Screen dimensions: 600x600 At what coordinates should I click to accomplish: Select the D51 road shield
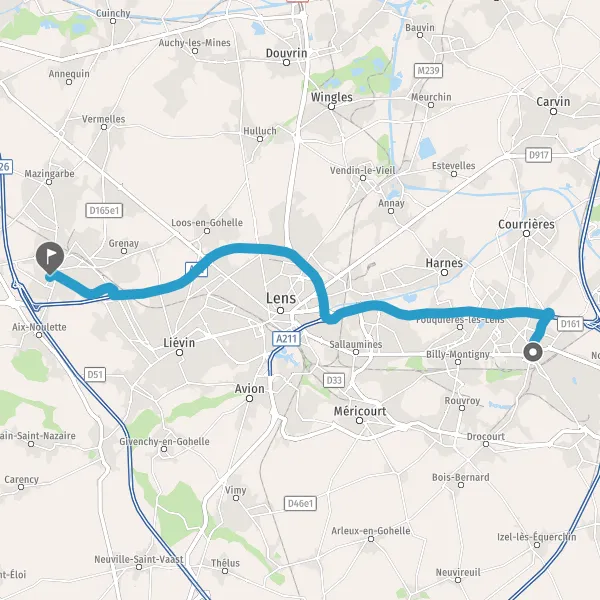tap(95, 374)
